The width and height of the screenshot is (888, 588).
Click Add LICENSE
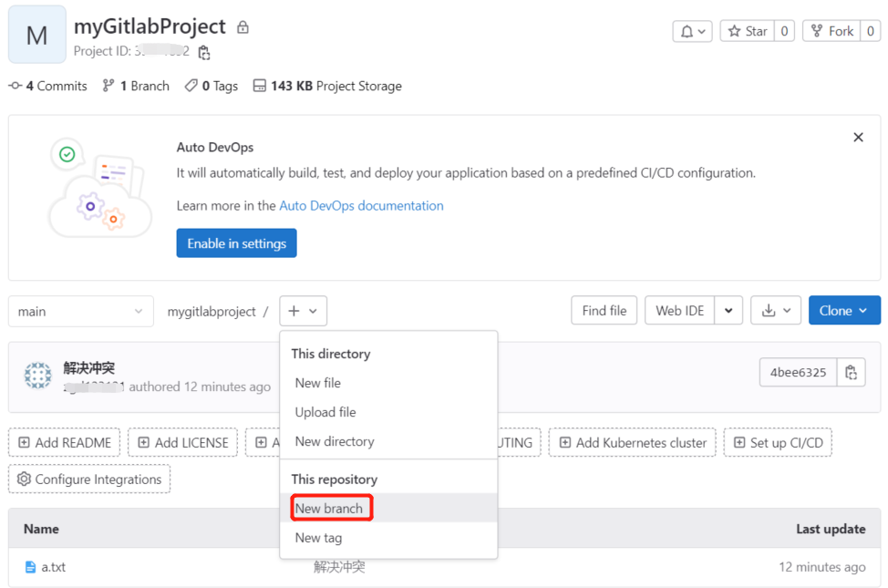pyautogui.click(x=183, y=442)
